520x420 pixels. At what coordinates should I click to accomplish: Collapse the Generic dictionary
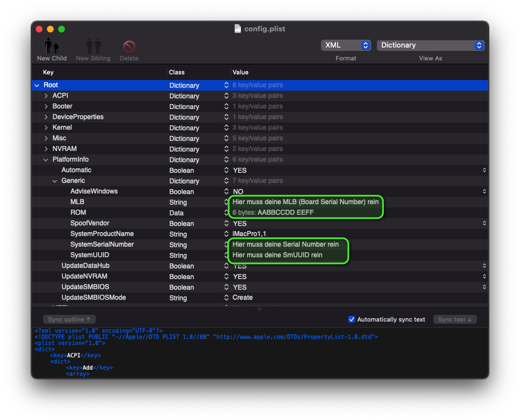point(55,181)
